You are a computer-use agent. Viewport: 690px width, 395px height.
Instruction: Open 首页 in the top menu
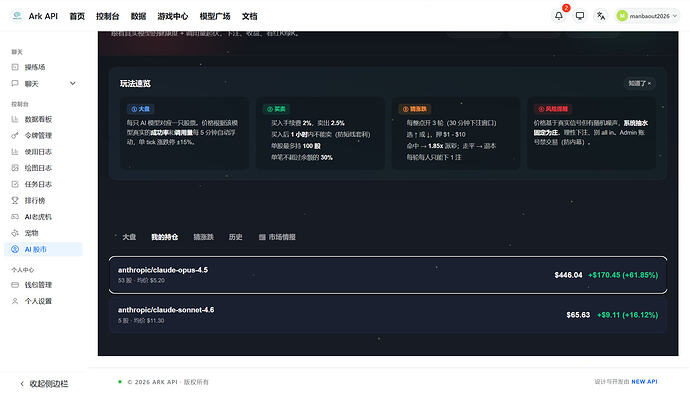(x=77, y=16)
